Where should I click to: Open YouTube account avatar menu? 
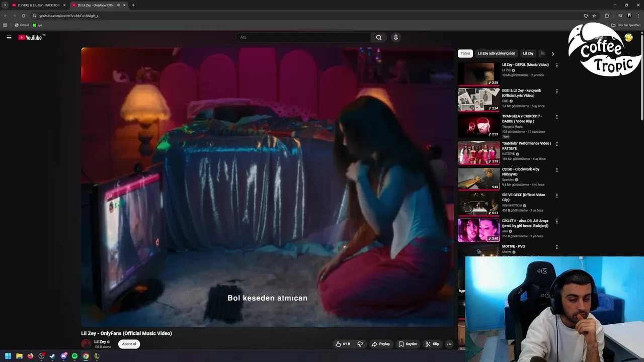point(628,37)
